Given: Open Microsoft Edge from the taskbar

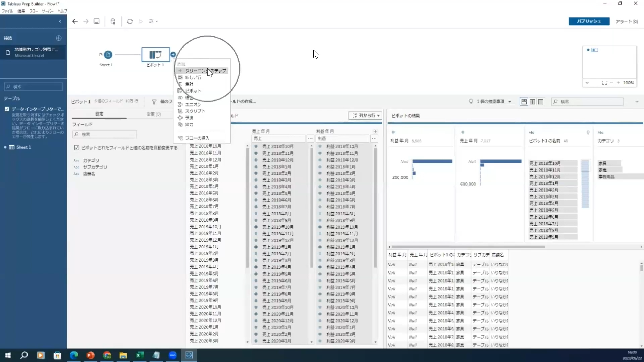Looking at the screenshot, I should tap(74, 355).
